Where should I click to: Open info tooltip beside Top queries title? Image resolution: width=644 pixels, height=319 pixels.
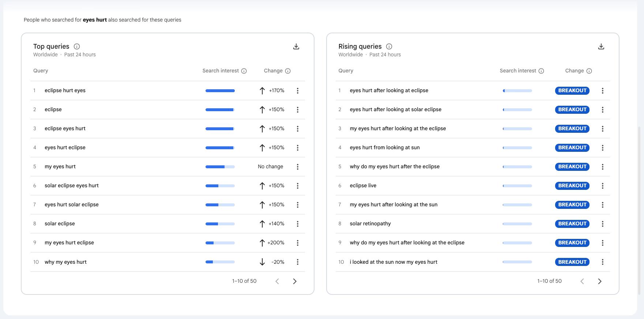77,46
